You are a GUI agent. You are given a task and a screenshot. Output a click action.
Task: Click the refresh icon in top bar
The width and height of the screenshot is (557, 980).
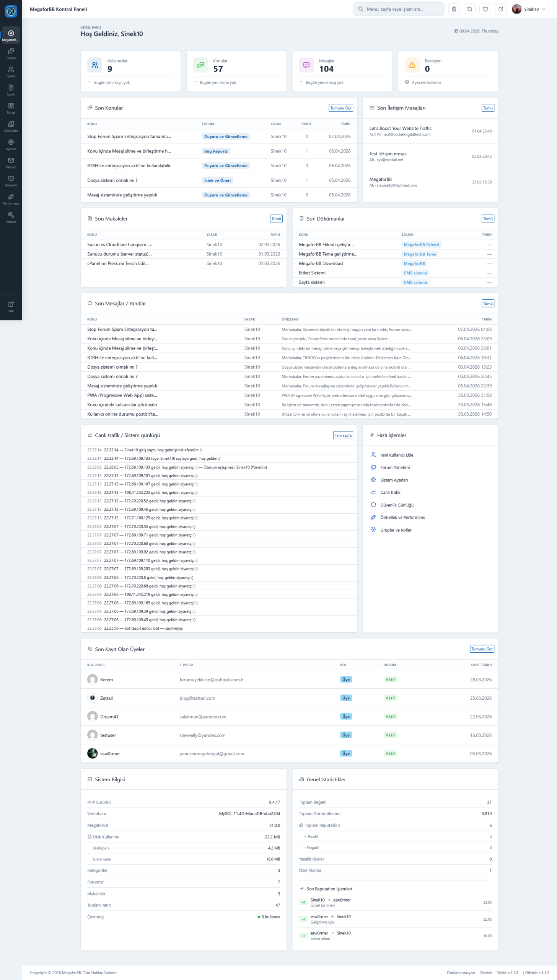click(469, 9)
